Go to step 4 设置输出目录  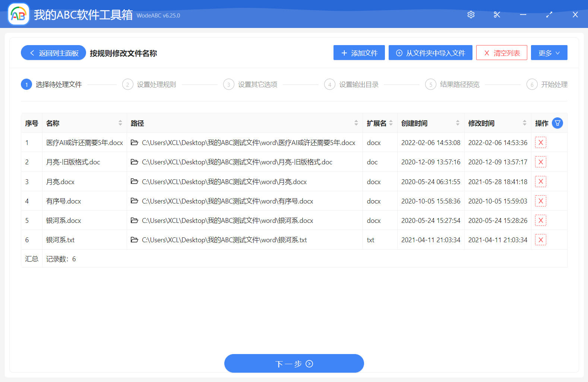(351, 85)
